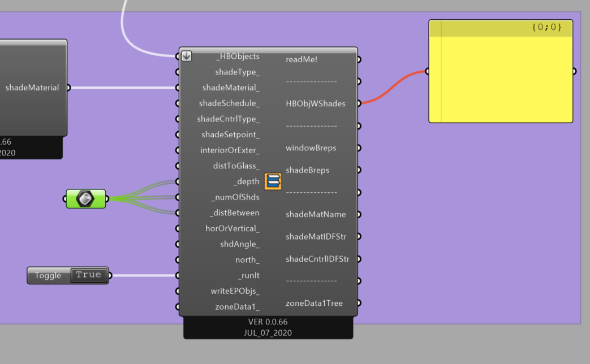The height and width of the screenshot is (364, 590).
Task: Click the shadeMatName output parameter
Action: 316,214
